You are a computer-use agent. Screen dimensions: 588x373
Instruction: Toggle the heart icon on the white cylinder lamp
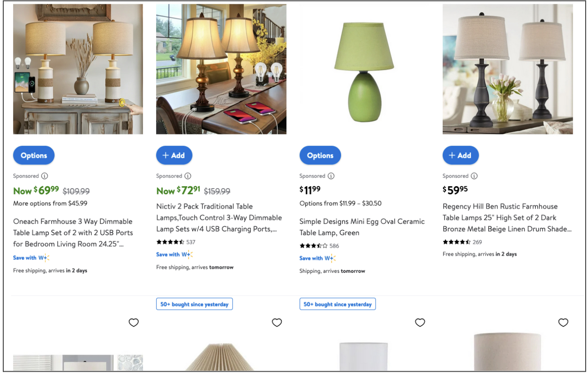coord(420,322)
